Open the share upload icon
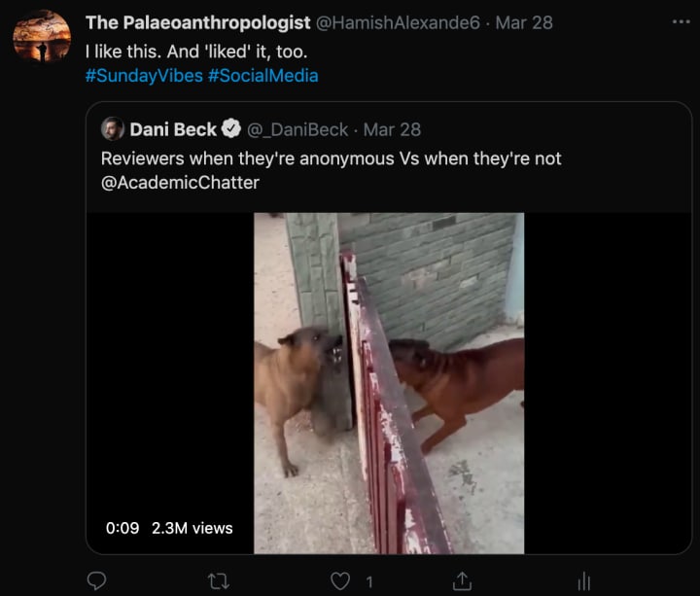This screenshot has height=596, width=700. click(462, 580)
